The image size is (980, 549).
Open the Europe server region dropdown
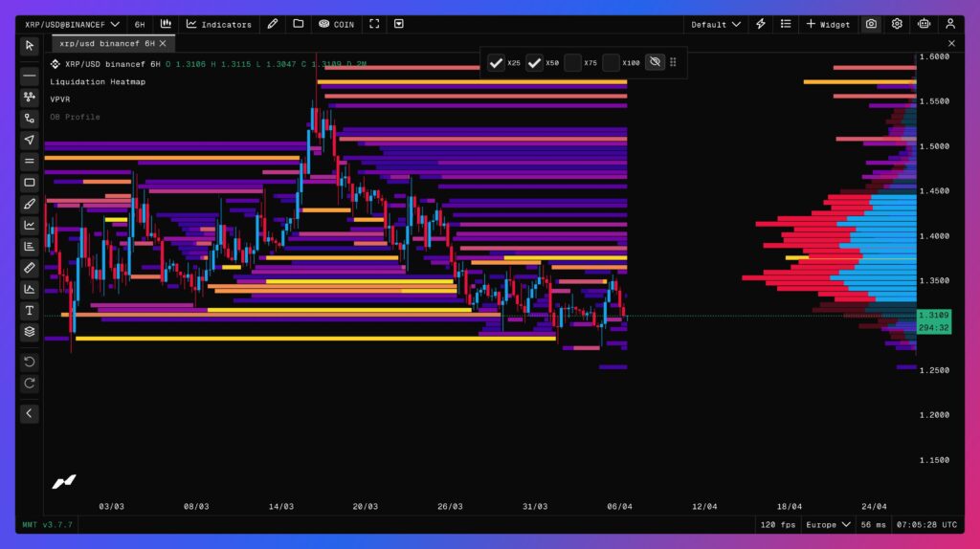pyautogui.click(x=828, y=525)
